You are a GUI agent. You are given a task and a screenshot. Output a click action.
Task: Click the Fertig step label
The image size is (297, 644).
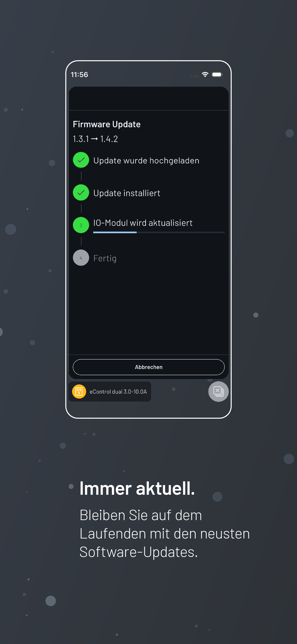(x=105, y=258)
